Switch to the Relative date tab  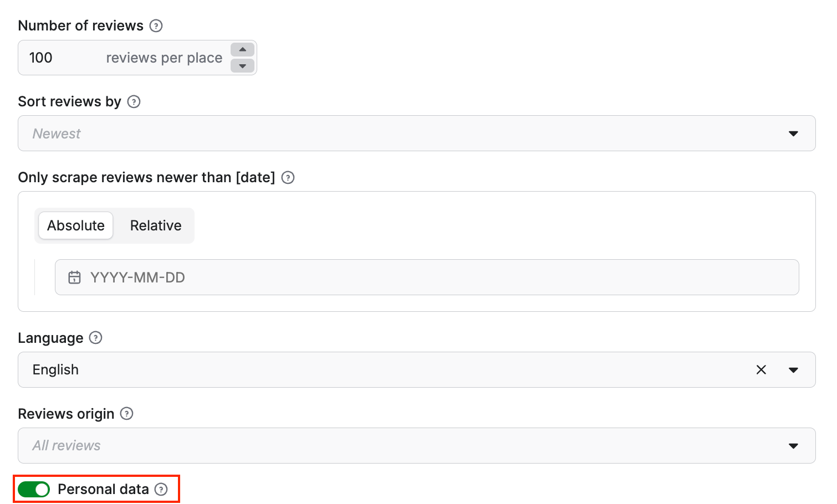(x=155, y=225)
